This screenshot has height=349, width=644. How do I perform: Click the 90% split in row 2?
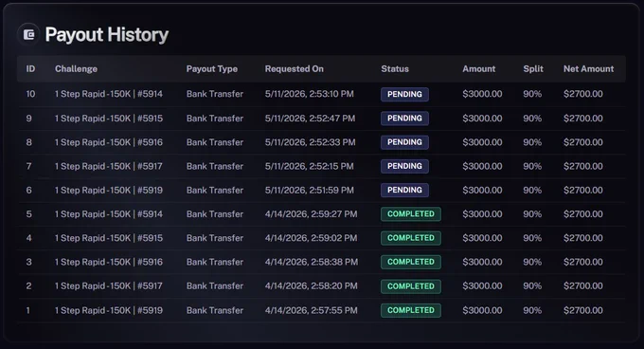coord(532,286)
